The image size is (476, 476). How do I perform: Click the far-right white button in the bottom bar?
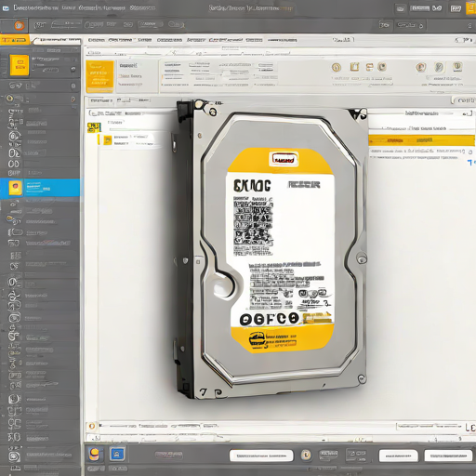449,456
